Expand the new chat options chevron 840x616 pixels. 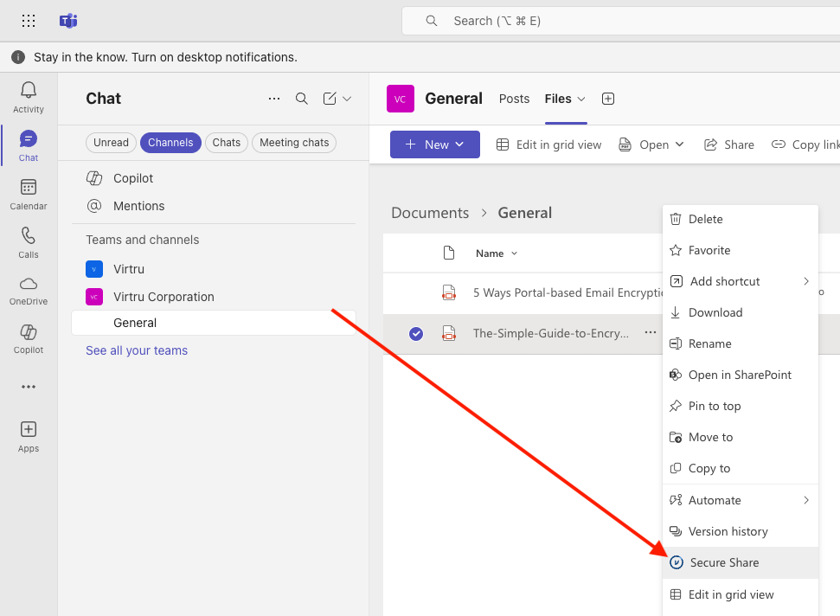(347, 99)
